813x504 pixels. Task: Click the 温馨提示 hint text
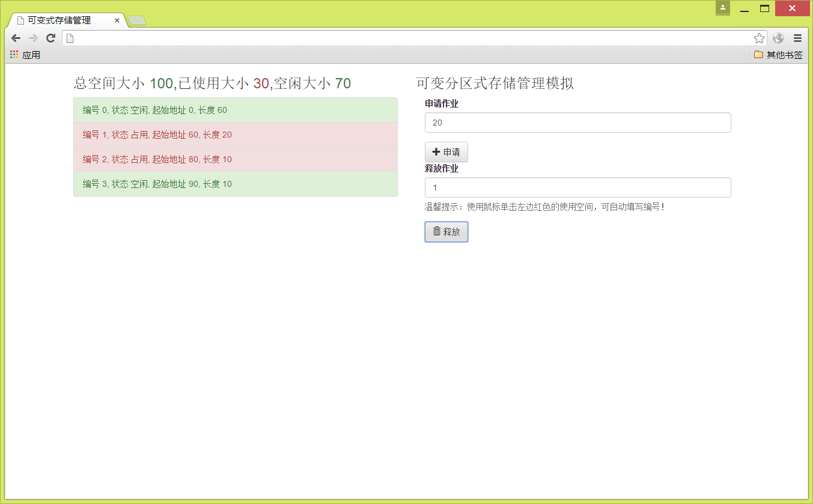[545, 207]
